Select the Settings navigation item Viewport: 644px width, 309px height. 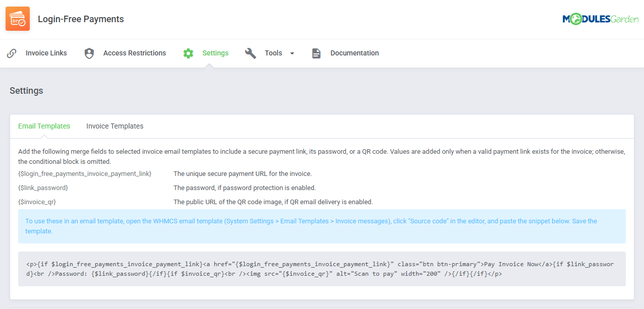[215, 53]
